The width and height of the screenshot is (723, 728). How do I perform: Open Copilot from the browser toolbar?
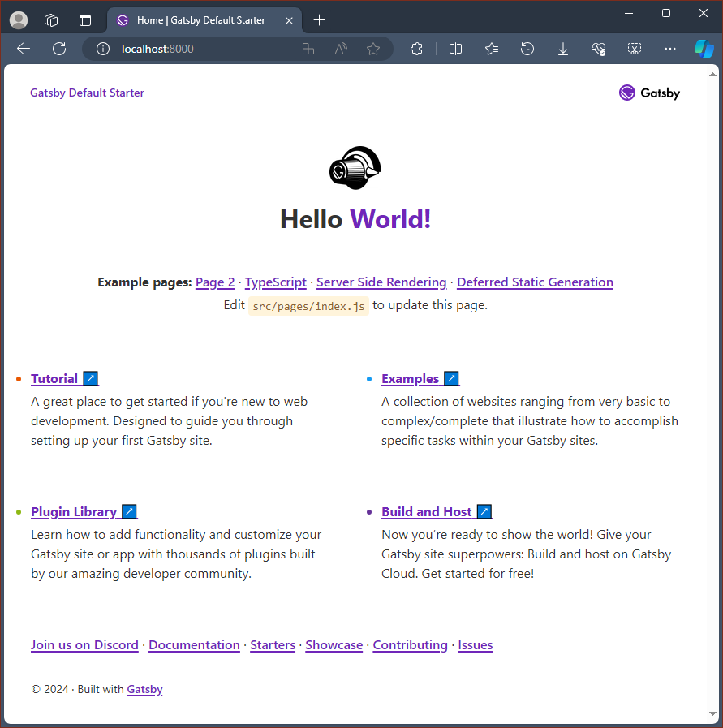coord(704,49)
